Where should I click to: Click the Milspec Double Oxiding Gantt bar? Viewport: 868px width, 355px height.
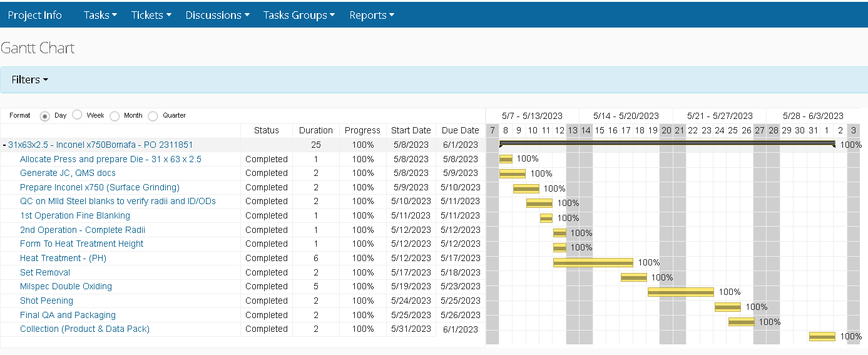pos(680,292)
